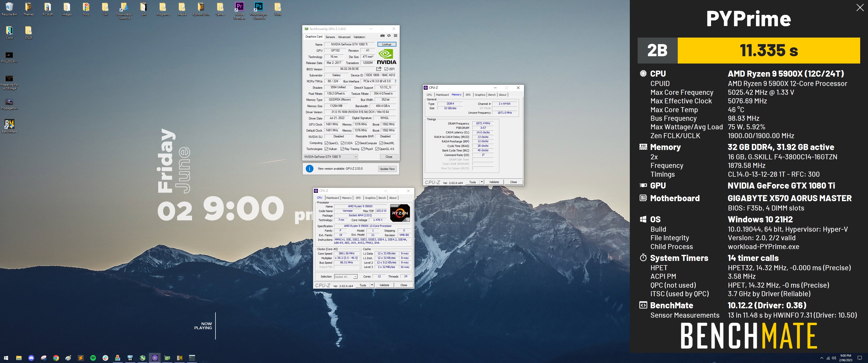The image size is (868, 363).
Task: Open Snipping Tool from the taskbar
Action: click(43, 358)
